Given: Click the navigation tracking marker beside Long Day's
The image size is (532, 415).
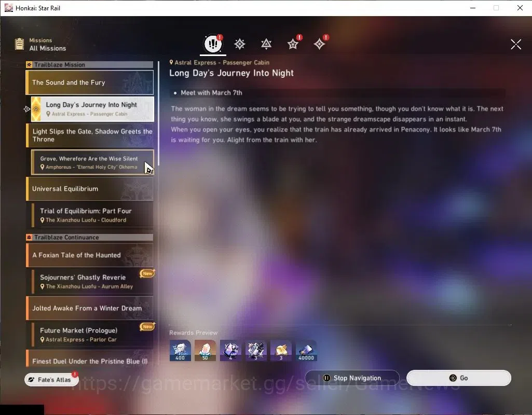Looking at the screenshot, I should coord(27,109).
